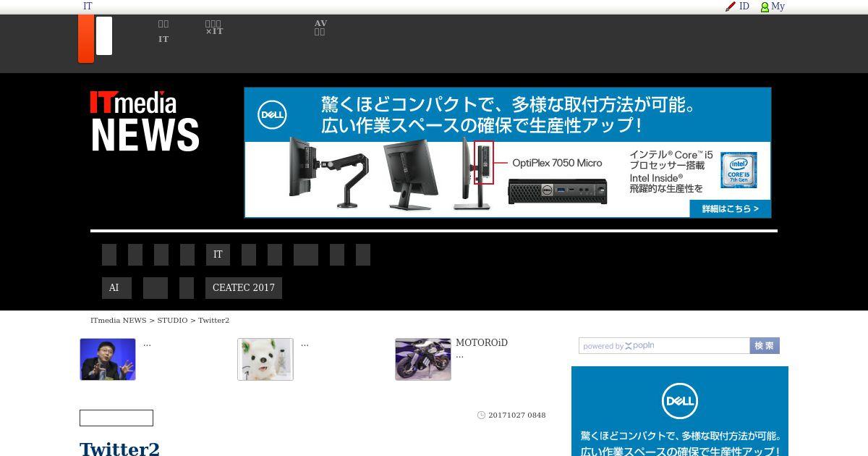Open the ID login link
Screen dimensions: 868x456
tap(744, 7)
